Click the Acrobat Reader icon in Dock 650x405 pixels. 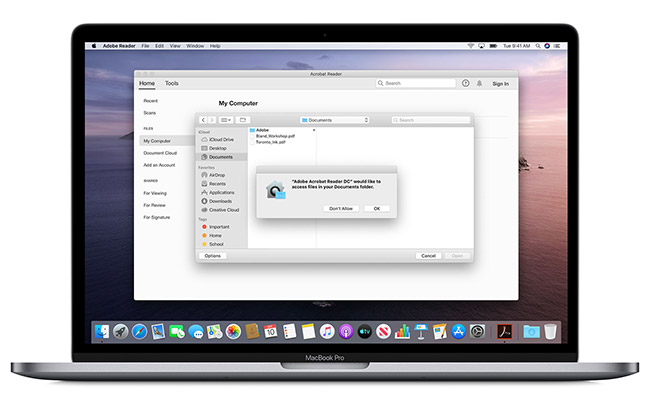pyautogui.click(x=505, y=331)
